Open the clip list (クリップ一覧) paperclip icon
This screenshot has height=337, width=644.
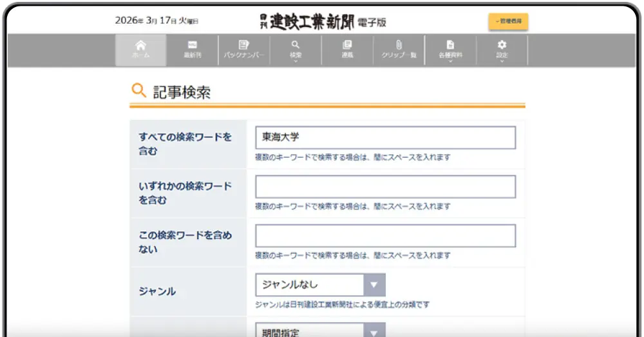click(x=399, y=45)
